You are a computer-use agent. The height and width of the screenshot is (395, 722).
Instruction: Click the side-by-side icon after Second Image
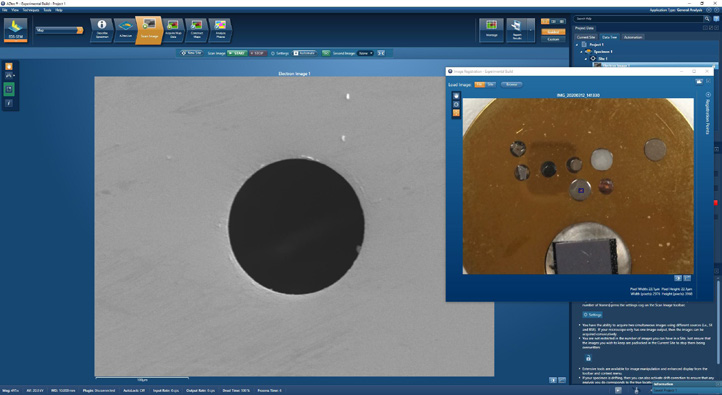tap(381, 53)
